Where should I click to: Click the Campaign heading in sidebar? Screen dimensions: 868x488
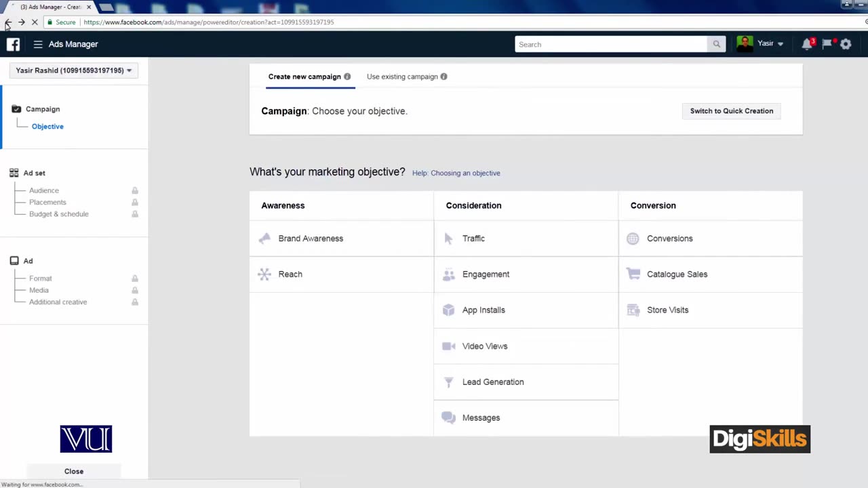coord(43,109)
